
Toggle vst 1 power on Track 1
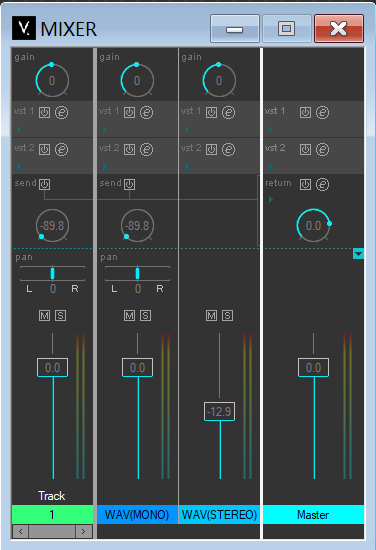point(45,113)
